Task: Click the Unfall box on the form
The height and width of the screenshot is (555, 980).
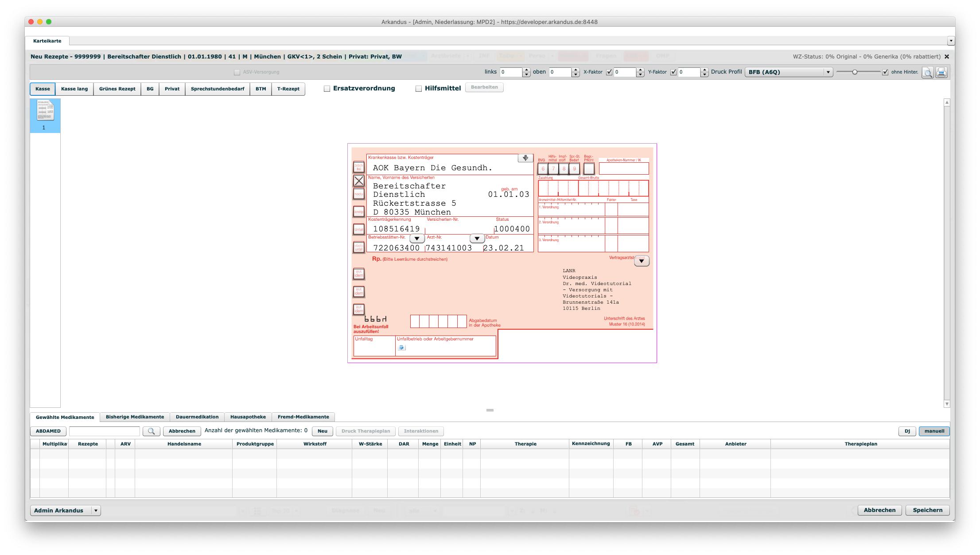Action: click(358, 230)
